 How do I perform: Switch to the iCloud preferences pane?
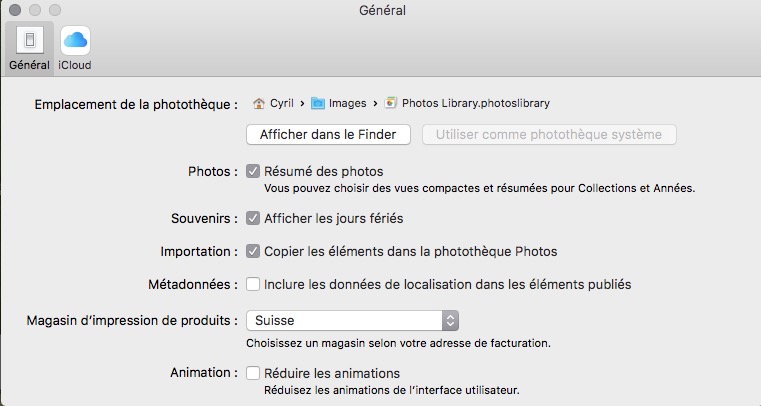click(x=76, y=40)
